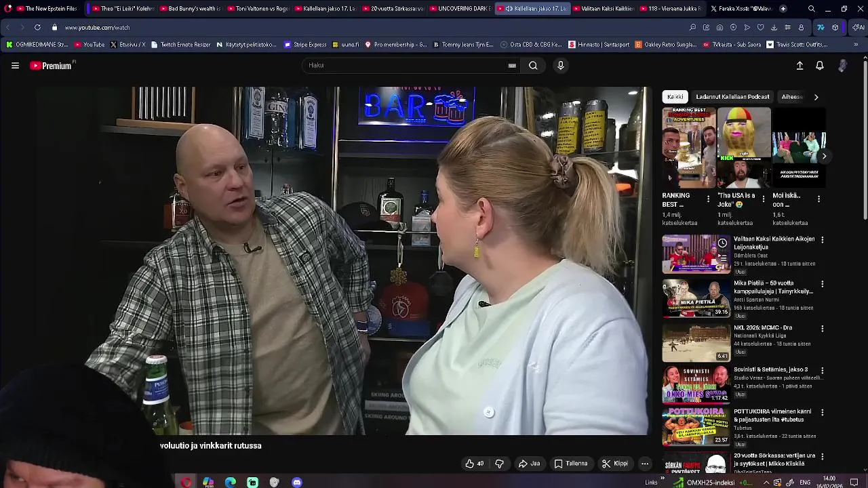Switch to The New Epstein Files tab
This screenshot has width=868, height=488.
point(47,9)
